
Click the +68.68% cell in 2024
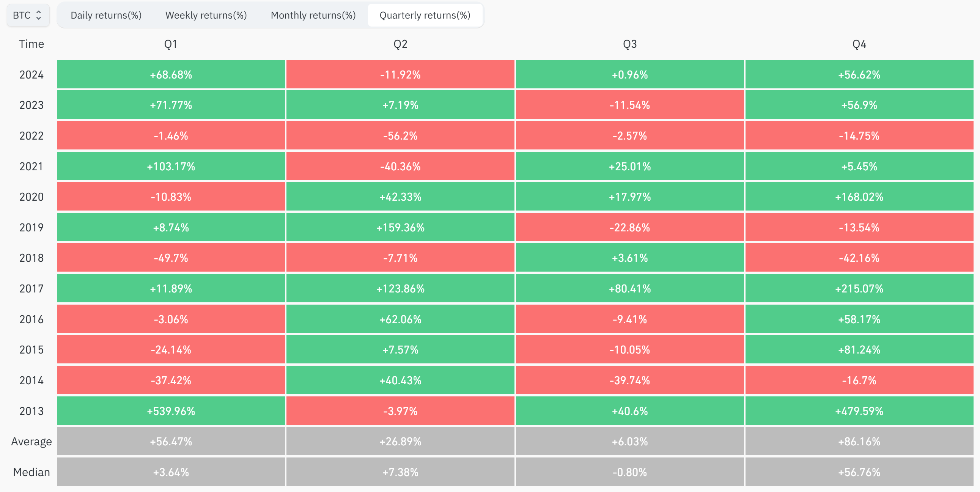171,75
